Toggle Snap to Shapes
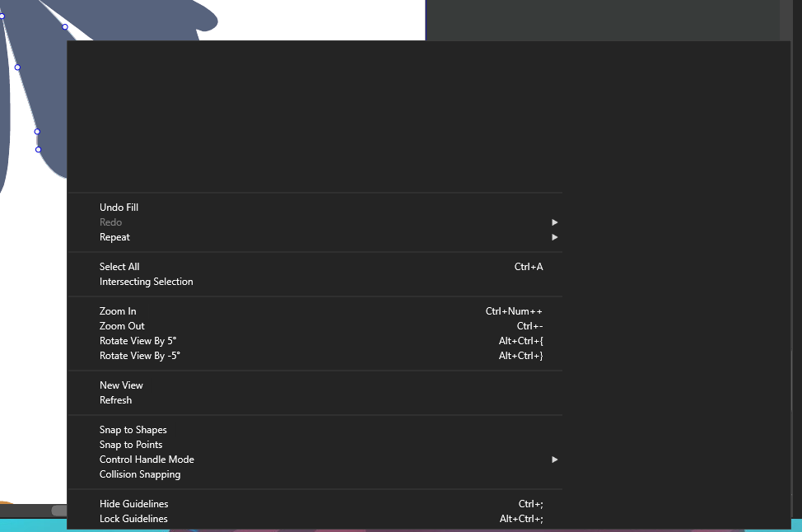802x532 pixels. coord(133,430)
